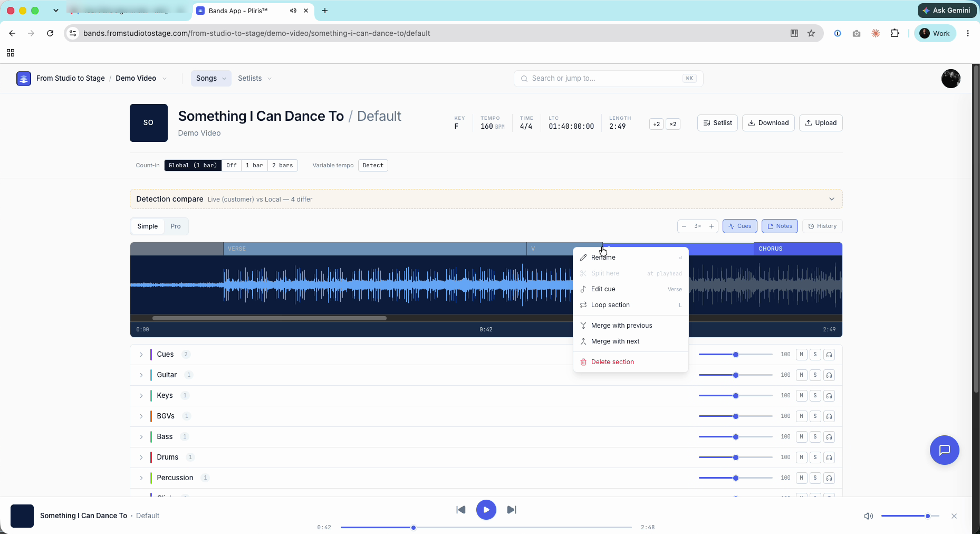Toggle the Notes overlay button
Image resolution: width=980 pixels, height=534 pixels.
pyautogui.click(x=780, y=226)
